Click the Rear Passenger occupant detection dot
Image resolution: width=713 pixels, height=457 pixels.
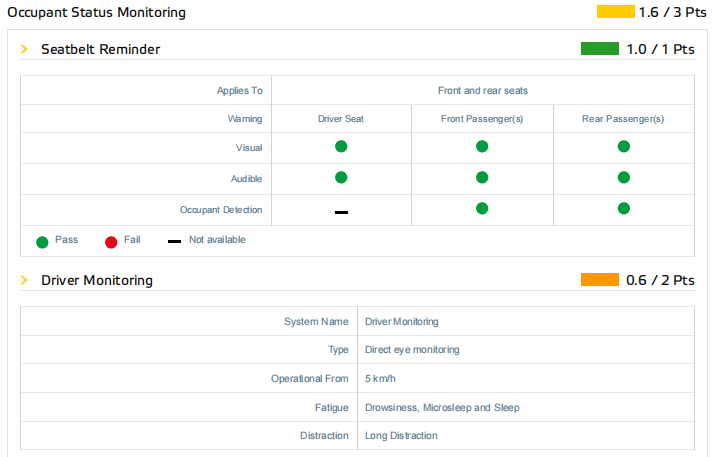pos(624,208)
